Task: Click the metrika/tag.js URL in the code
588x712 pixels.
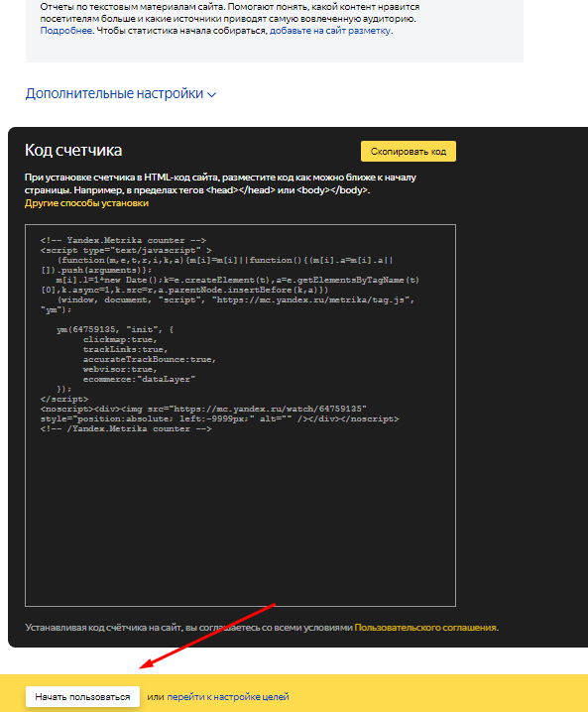Action: coord(311,300)
